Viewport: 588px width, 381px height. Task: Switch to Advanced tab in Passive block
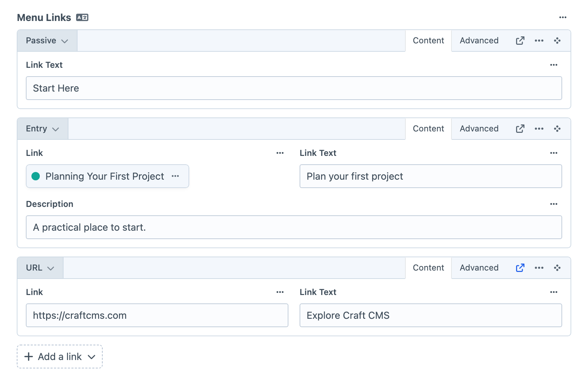[x=479, y=41]
